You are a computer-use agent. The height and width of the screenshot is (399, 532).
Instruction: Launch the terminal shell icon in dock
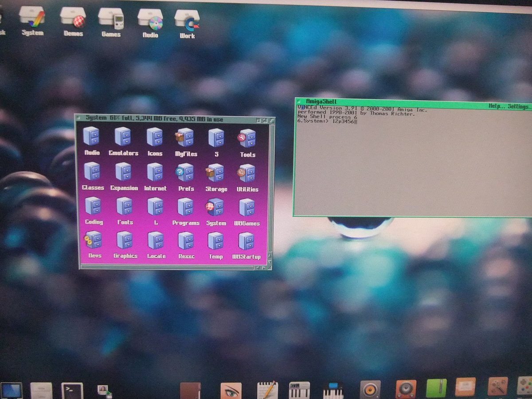click(x=72, y=391)
